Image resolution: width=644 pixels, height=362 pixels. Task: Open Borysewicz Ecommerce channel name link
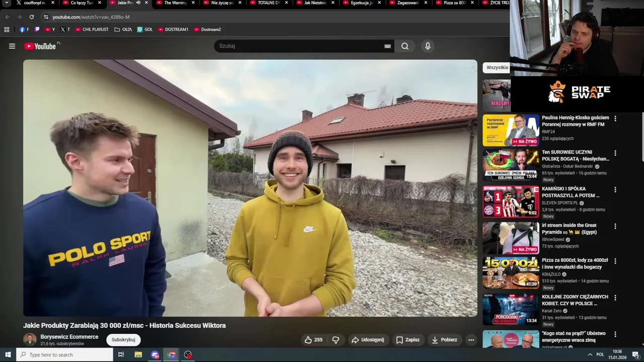pyautogui.click(x=69, y=337)
